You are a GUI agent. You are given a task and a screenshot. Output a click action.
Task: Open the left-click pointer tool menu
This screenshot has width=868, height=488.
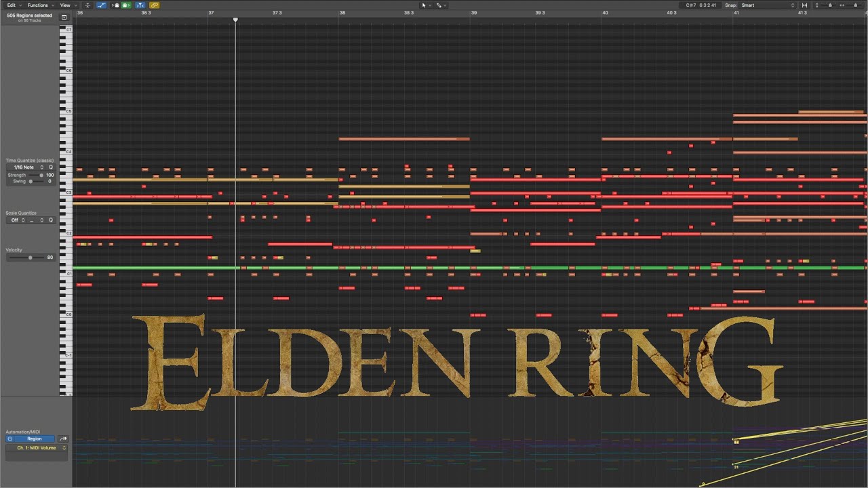pos(425,5)
